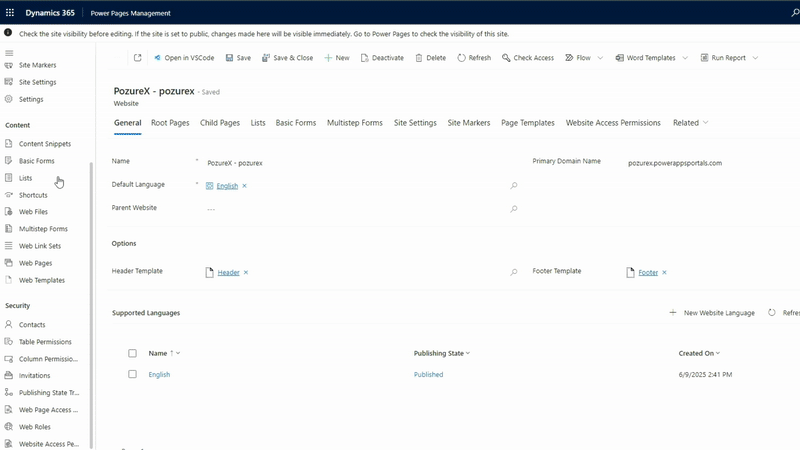The image size is (800, 450).
Task: Open record in new window icon
Action: click(x=137, y=58)
